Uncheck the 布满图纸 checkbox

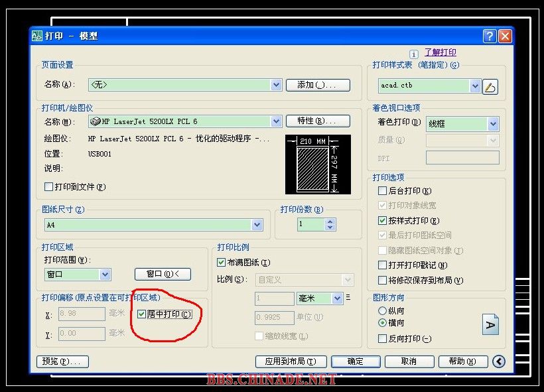[x=221, y=263]
